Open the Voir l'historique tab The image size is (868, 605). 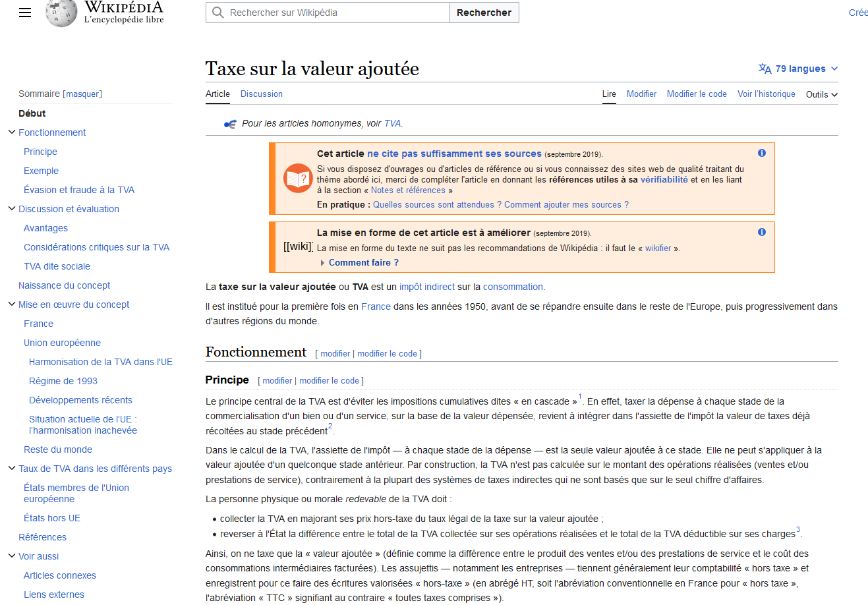766,94
